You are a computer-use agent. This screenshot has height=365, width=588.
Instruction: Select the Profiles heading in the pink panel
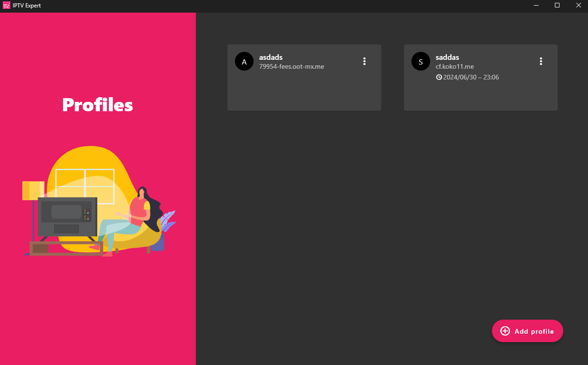97,105
